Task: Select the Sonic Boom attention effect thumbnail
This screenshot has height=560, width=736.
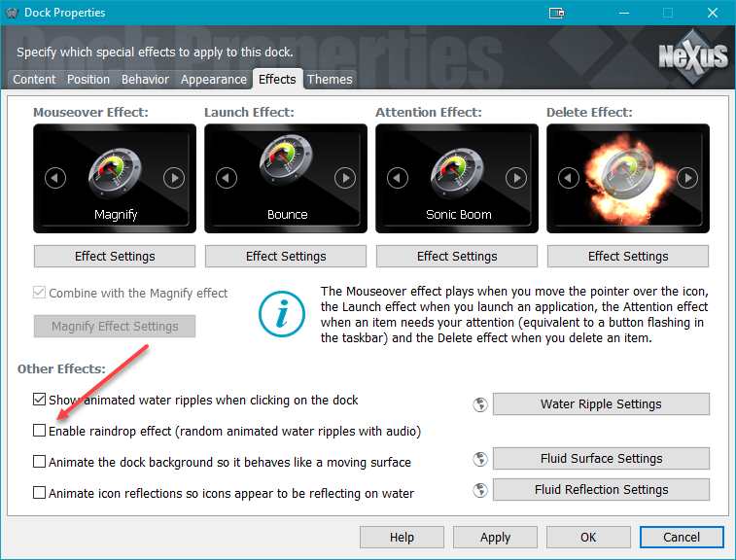Action: click(x=457, y=178)
